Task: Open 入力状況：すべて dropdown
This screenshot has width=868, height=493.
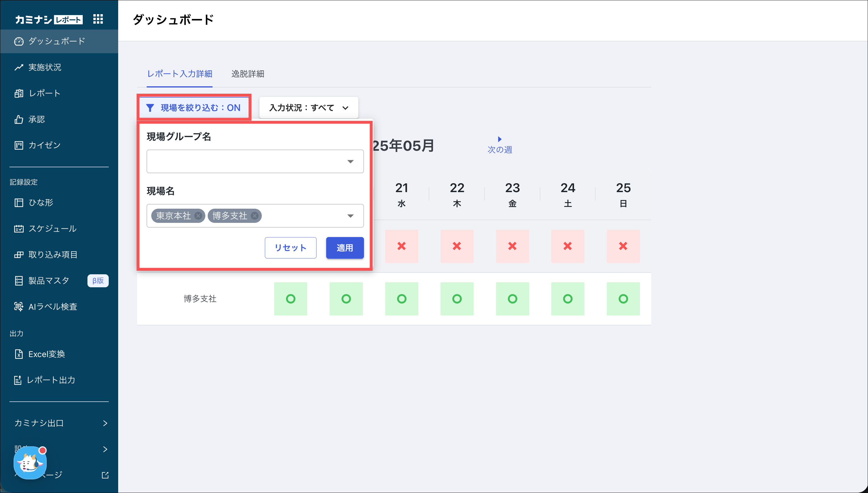Action: (x=308, y=108)
